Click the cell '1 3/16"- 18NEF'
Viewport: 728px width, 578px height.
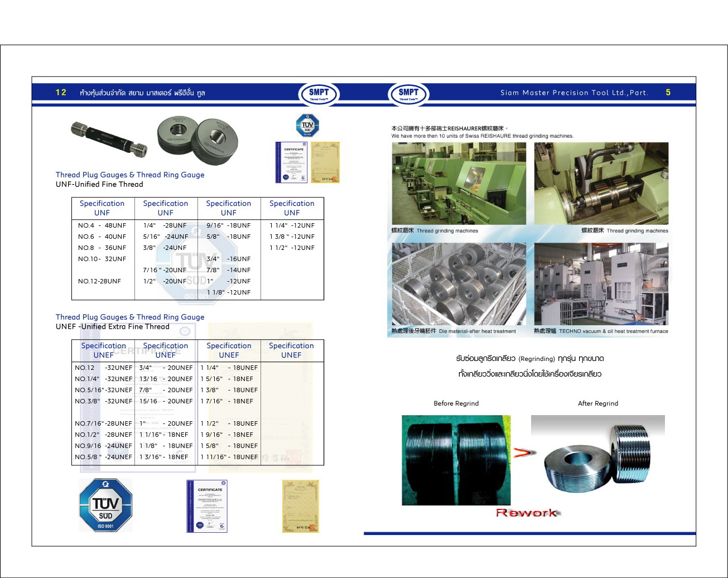164,457
